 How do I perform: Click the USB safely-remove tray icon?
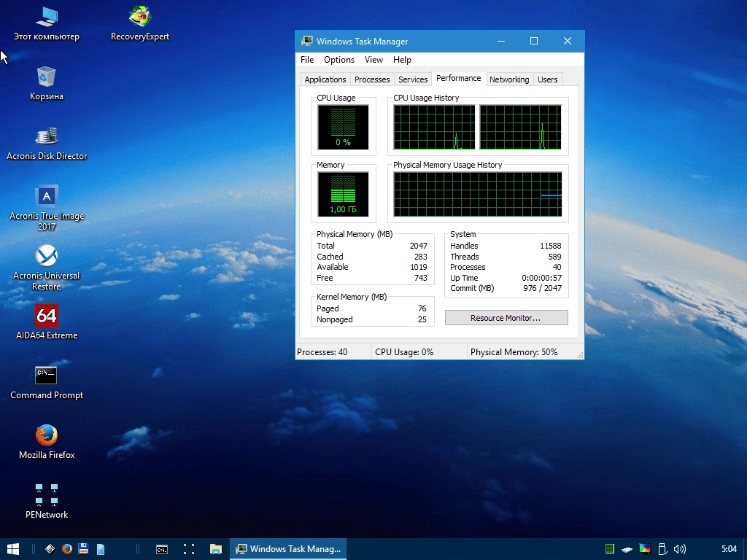(x=662, y=549)
